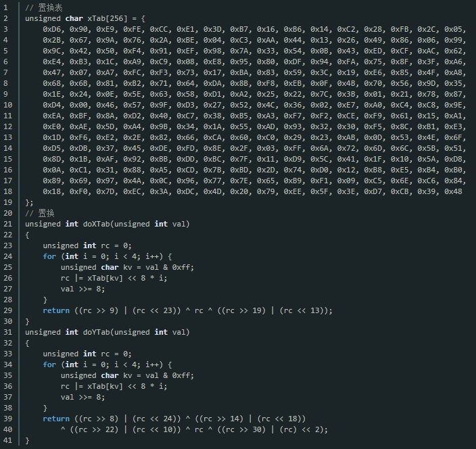476x449 pixels.
Task: Click the opening brace on line 22
Action: [x=27, y=235]
